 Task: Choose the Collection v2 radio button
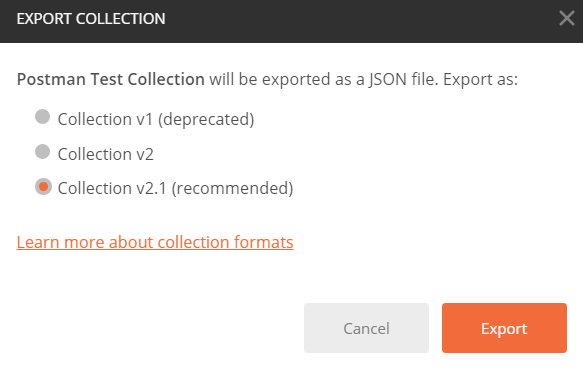coord(42,152)
